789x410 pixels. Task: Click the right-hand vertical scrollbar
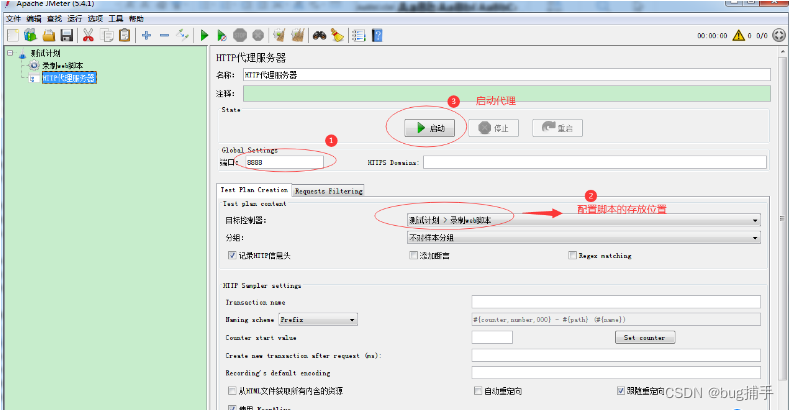[x=783, y=216]
